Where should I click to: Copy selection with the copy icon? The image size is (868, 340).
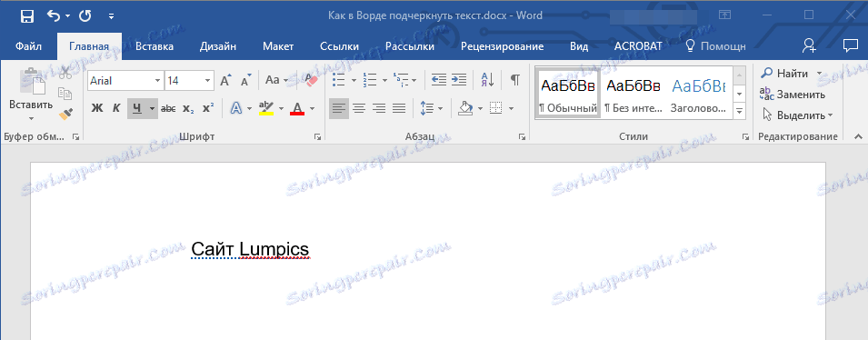click(65, 93)
